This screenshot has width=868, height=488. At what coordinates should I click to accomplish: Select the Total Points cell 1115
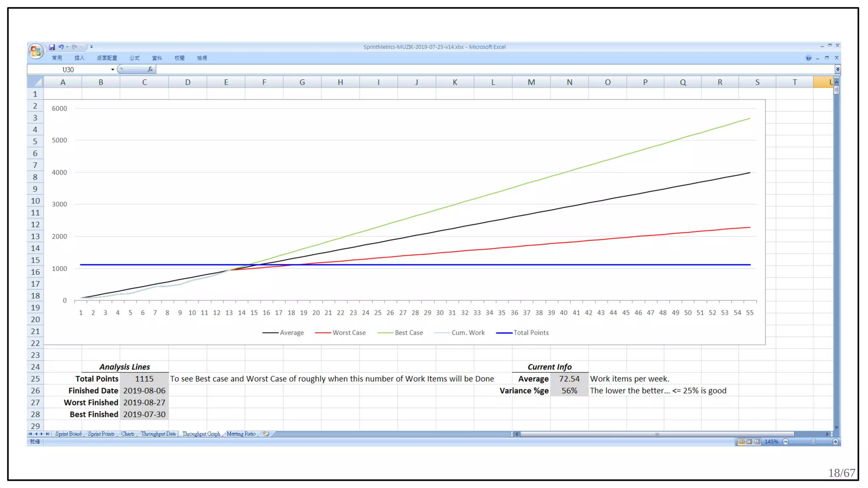click(x=144, y=379)
